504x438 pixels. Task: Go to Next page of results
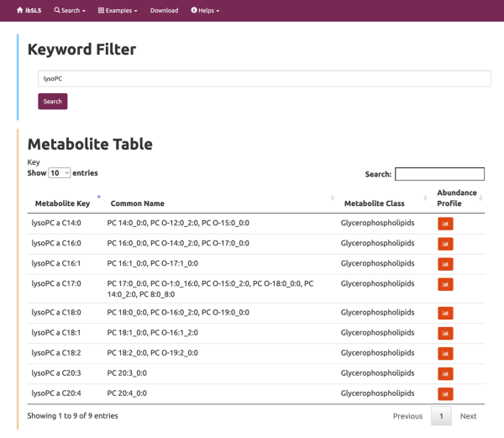[x=469, y=416]
